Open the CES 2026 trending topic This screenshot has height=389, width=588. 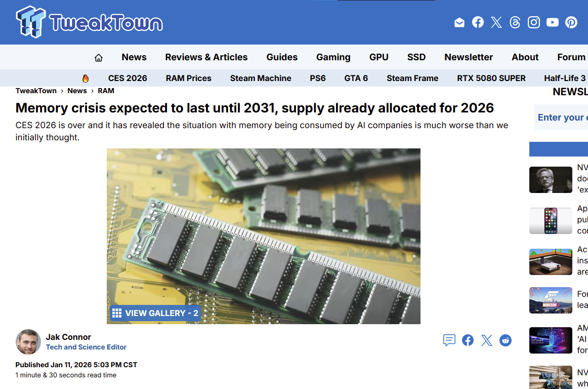(x=128, y=78)
